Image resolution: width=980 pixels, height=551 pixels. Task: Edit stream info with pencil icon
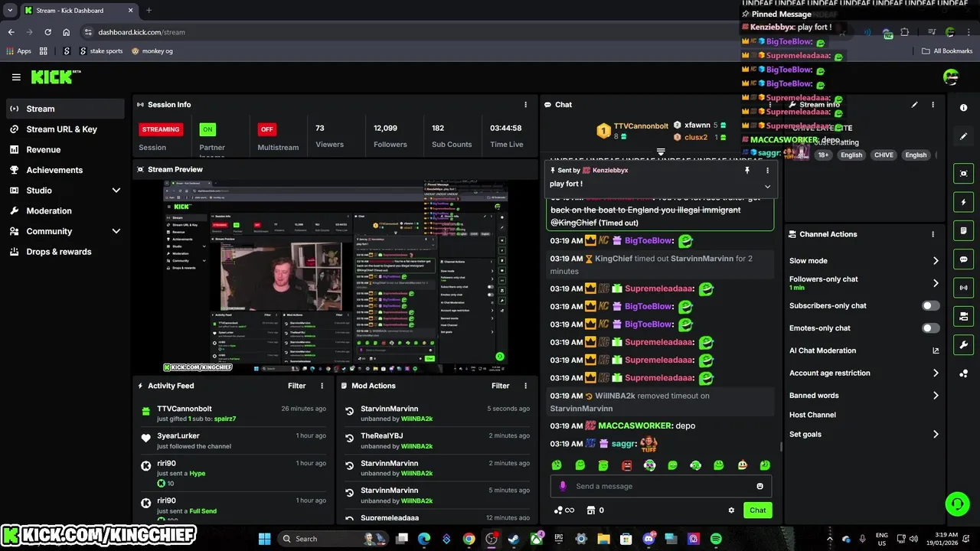click(914, 105)
